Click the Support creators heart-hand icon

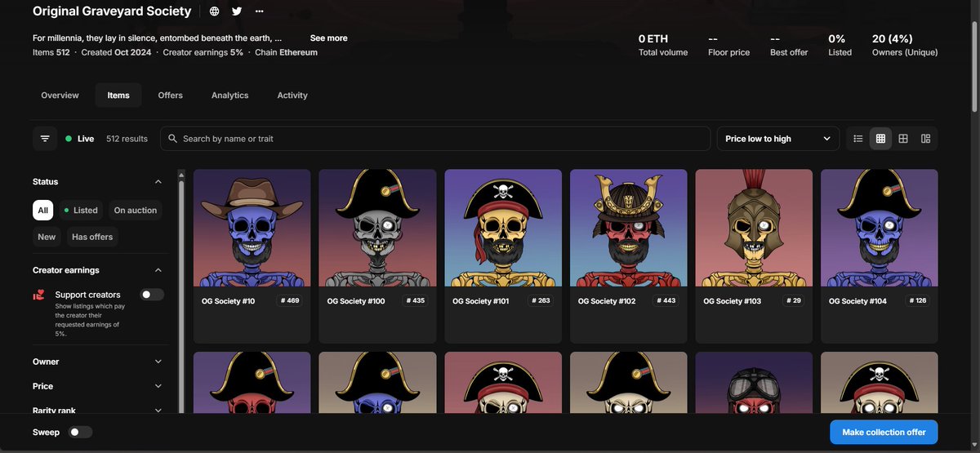click(38, 295)
